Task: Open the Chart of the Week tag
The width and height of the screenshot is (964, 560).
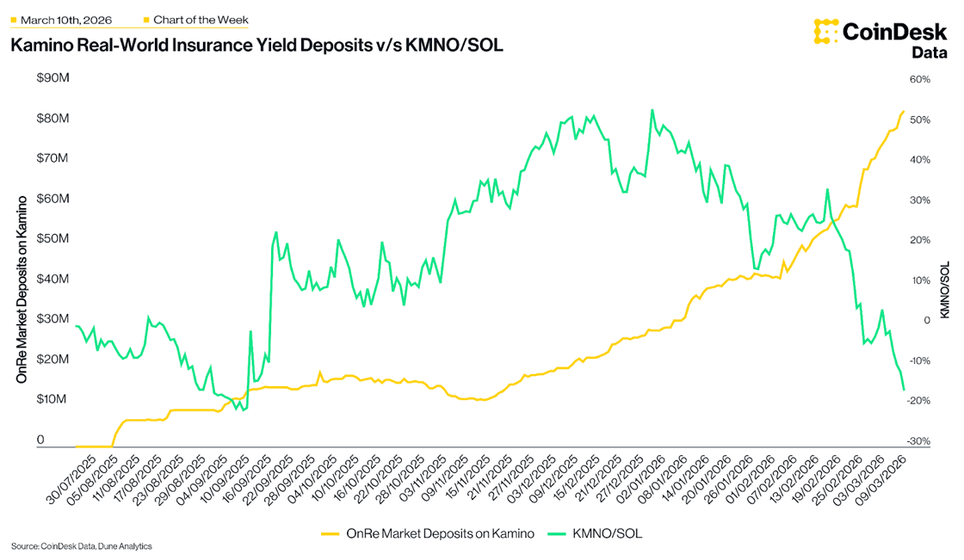Action: pos(201,19)
